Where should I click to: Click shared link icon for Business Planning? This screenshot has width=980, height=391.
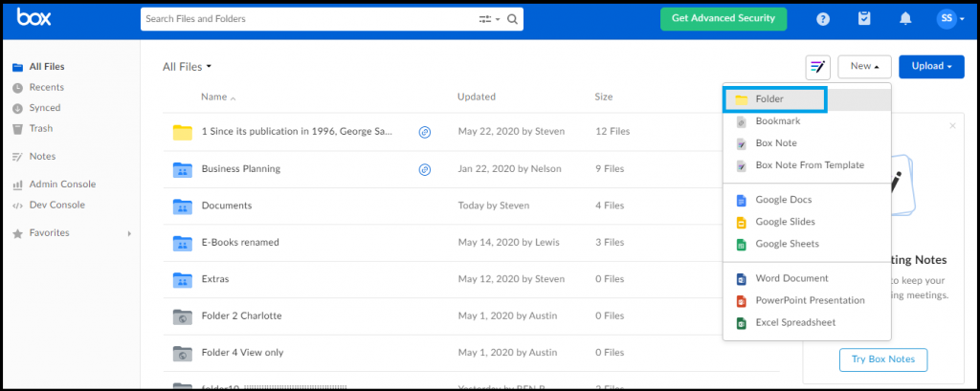click(425, 169)
